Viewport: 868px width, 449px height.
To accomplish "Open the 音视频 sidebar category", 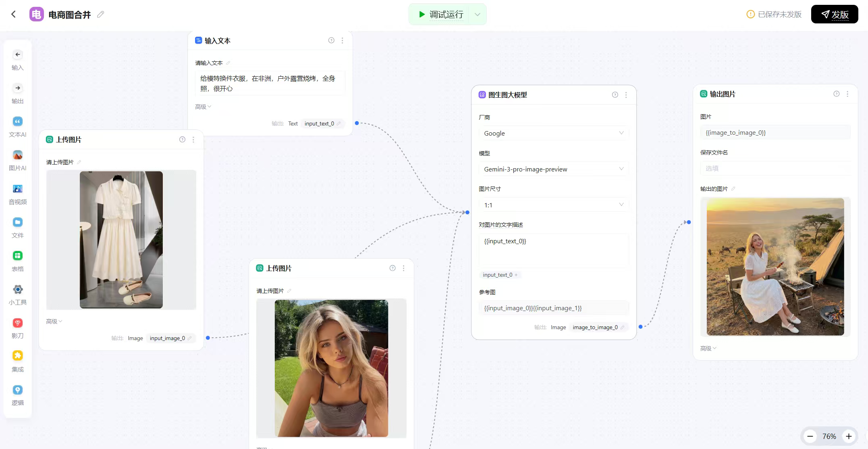I will pyautogui.click(x=17, y=189).
